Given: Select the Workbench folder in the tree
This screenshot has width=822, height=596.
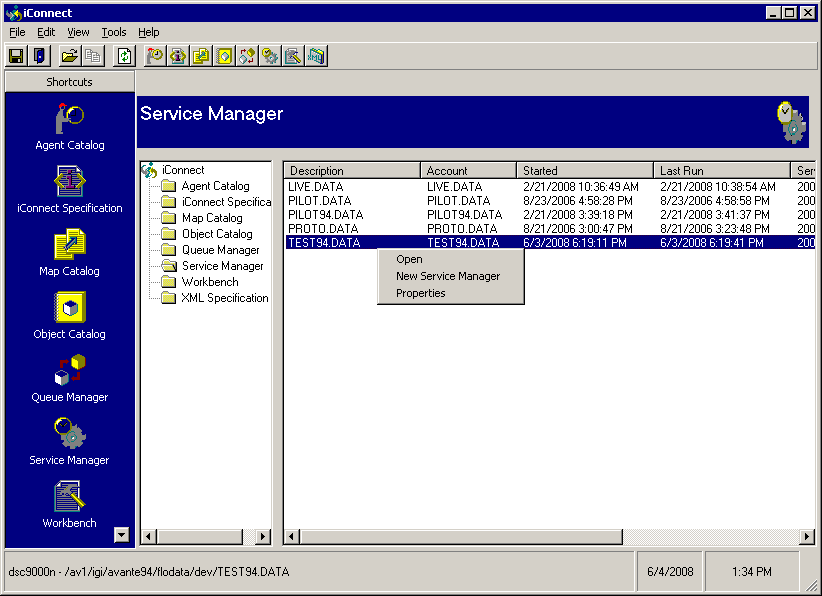Looking at the screenshot, I should tap(209, 282).
